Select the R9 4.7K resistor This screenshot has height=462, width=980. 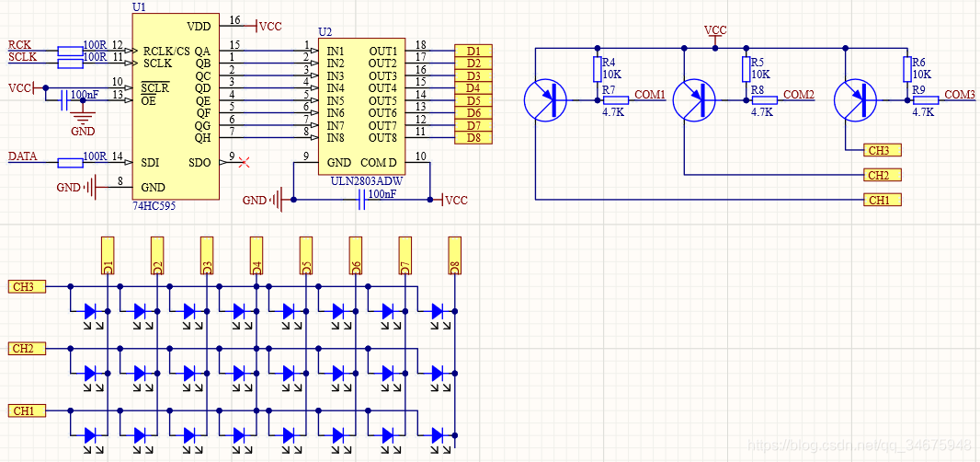tap(927, 100)
